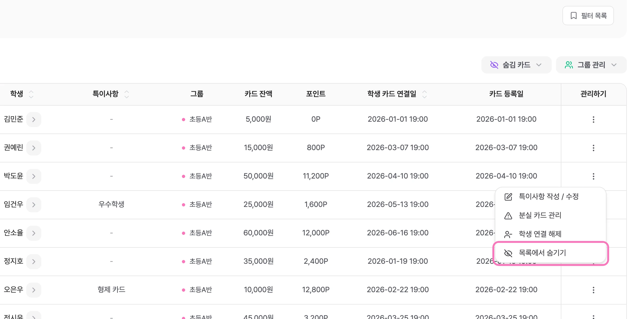Open 임건우 student detail chevron

tap(34, 205)
